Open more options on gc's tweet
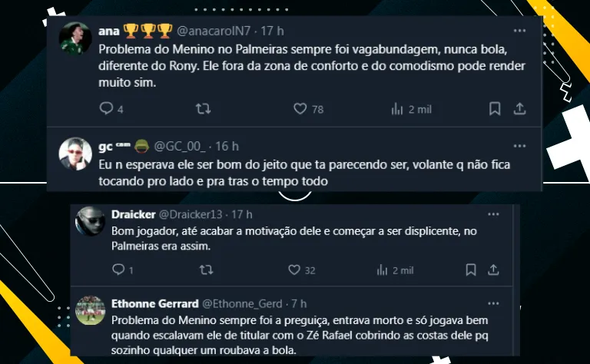 coord(519,146)
